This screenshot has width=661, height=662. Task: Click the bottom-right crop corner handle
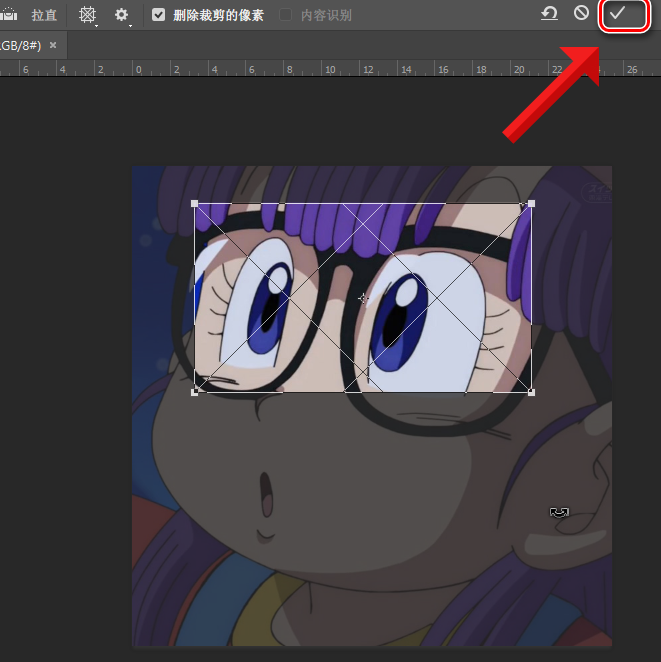coord(530,391)
